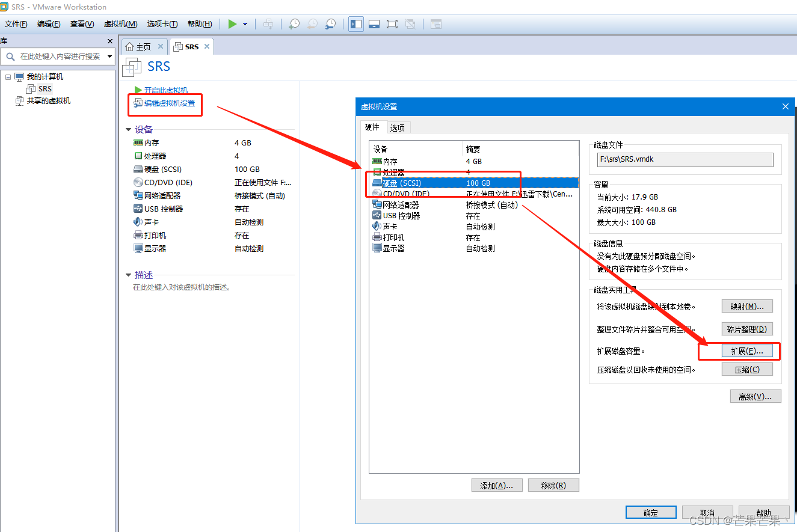Click the 设备 column header
797x532 pixels.
pos(416,149)
